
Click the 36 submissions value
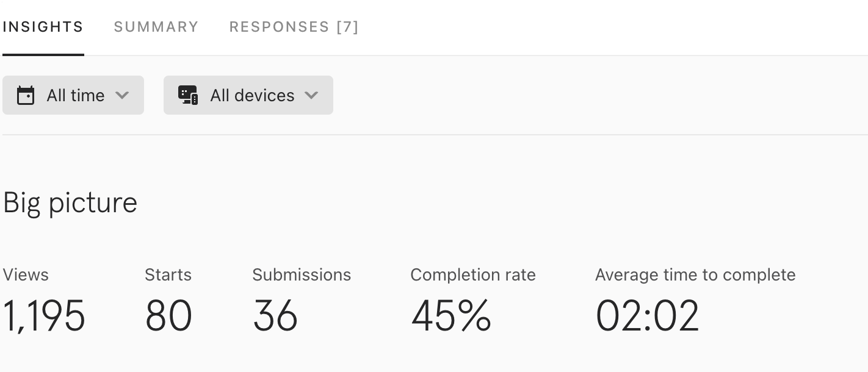(275, 316)
